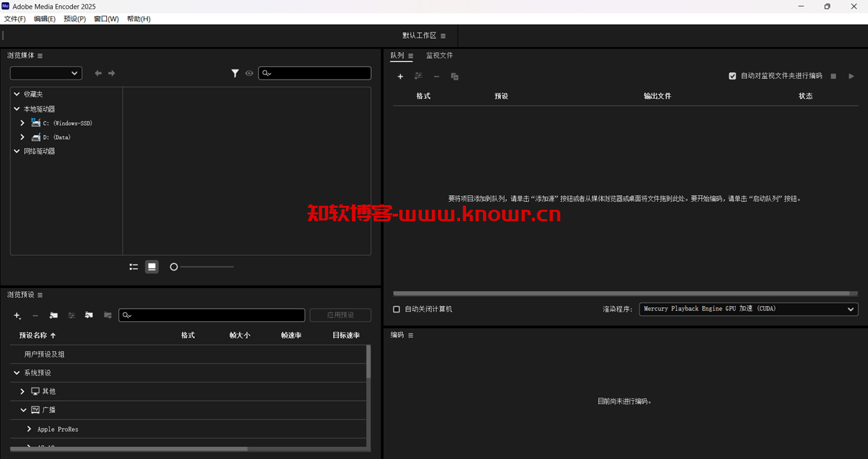Go back with the left arrow in media browser

[x=98, y=73]
